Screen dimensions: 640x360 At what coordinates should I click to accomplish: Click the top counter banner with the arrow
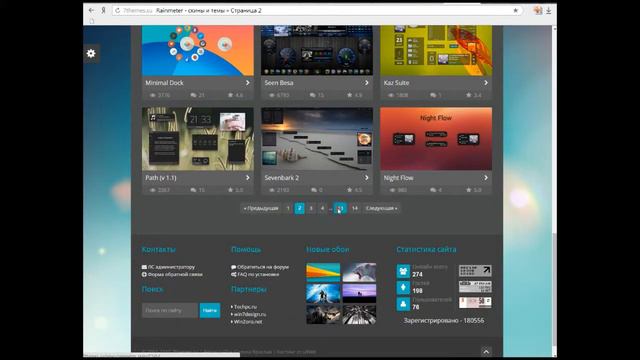click(475, 271)
